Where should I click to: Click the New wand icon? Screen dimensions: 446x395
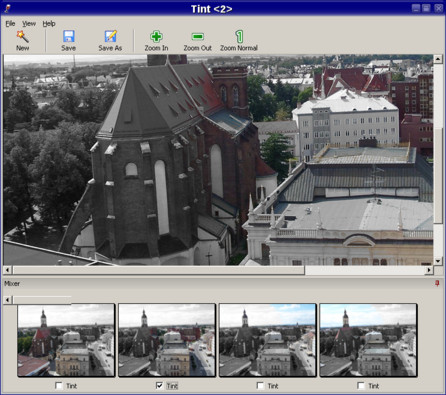pos(22,36)
